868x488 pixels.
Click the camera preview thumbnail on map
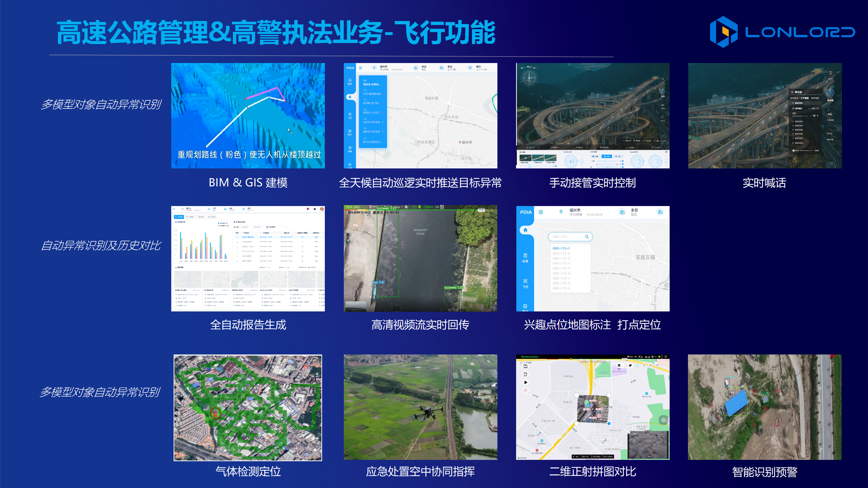(x=648, y=444)
